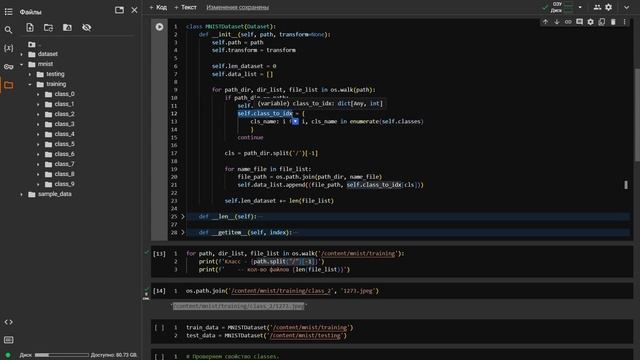Collapse the mnist folder
Viewport: 640px width, 360px height.
tap(22, 64)
